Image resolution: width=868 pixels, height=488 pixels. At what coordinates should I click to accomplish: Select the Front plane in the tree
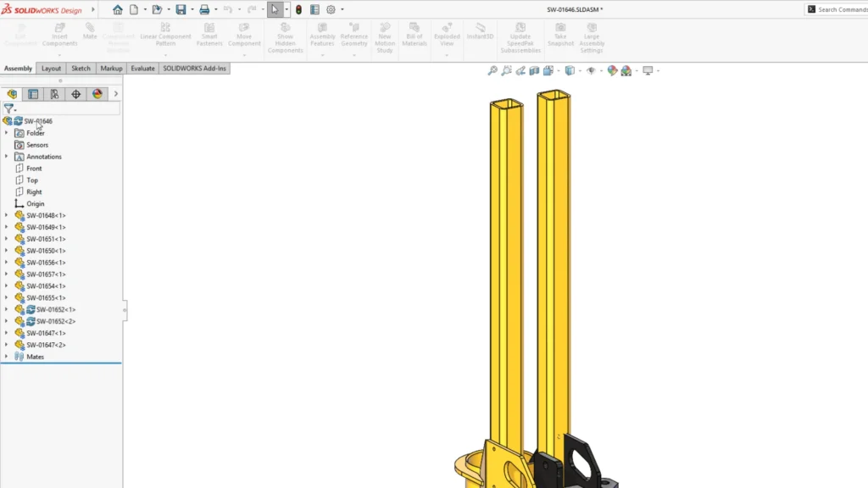pyautogui.click(x=34, y=169)
